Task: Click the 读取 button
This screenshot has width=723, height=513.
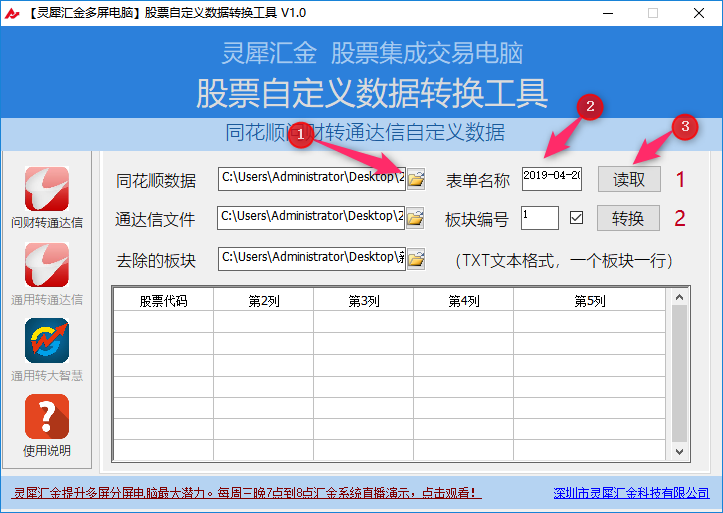Action: tap(629, 179)
